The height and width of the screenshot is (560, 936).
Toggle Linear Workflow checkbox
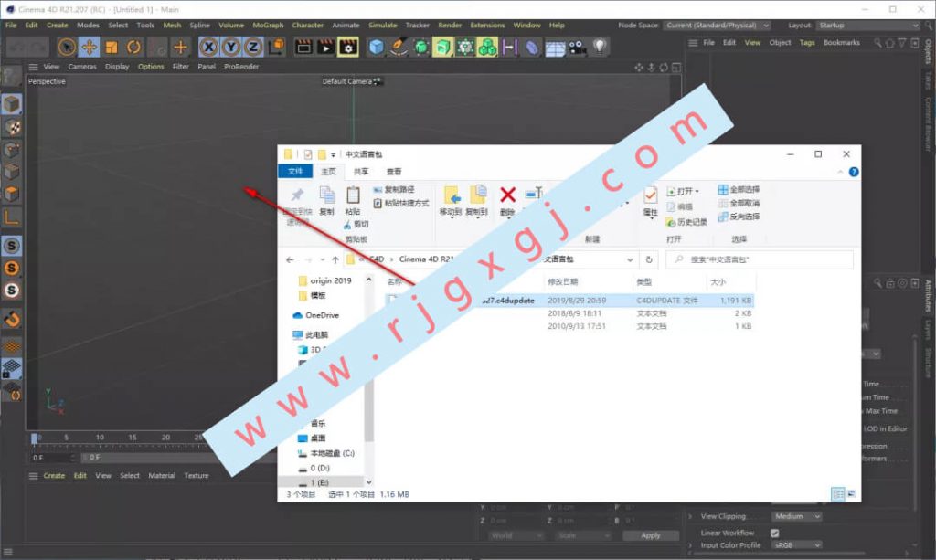pyautogui.click(x=775, y=534)
